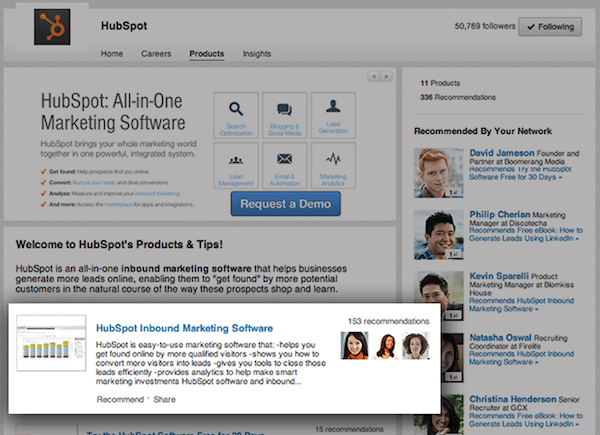Open David Jameson's profile link
Viewport: 600px width, 435px height.
502,153
